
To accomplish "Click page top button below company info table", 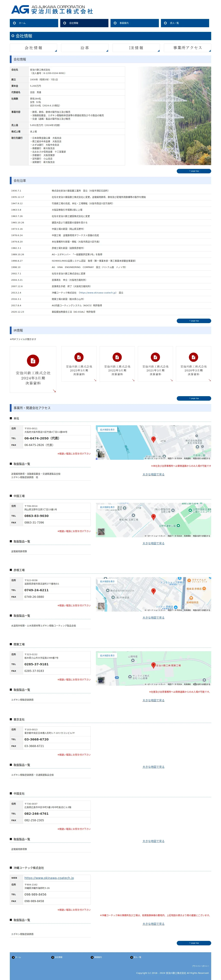I will click(x=194, y=171).
